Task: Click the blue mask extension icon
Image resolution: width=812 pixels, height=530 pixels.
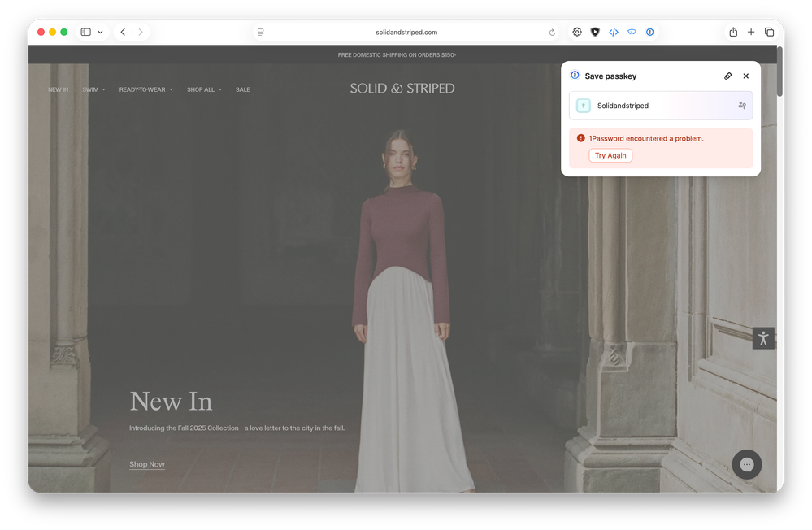Action: click(632, 33)
